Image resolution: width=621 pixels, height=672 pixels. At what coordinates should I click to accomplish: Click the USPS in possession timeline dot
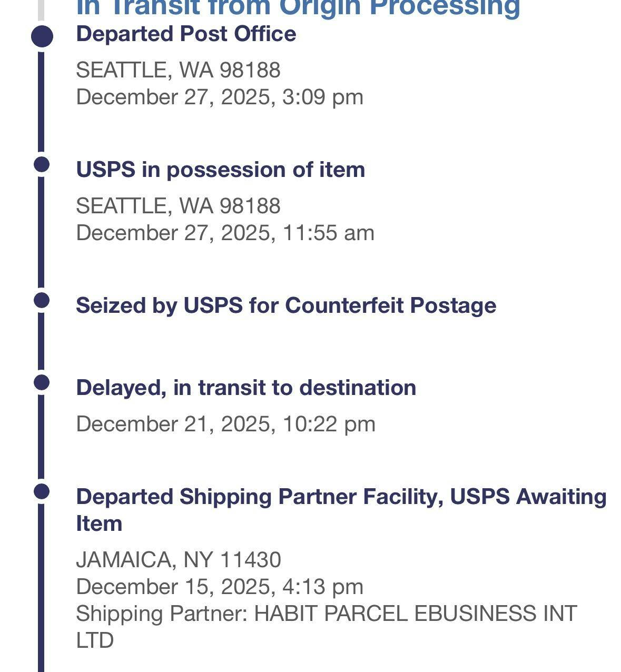(x=42, y=164)
